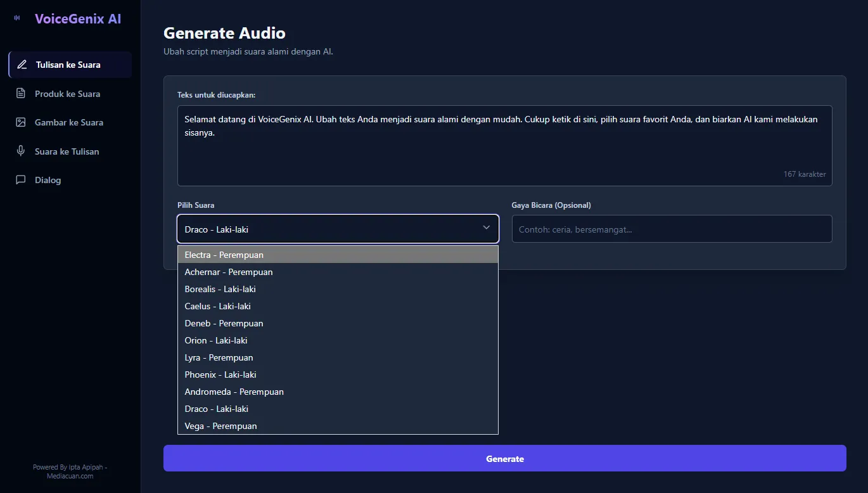Click the document icon for Produk ke Suara
Screen dimensions: 868x493
21,94
